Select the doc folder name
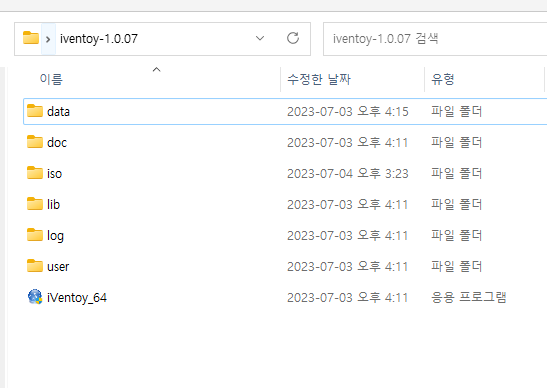 point(57,143)
